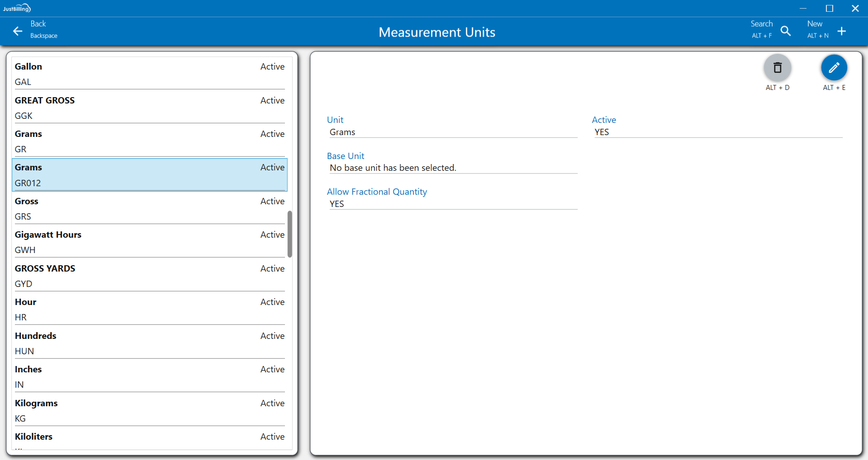868x460 pixels.
Task: Choose the Grams GR unit entry
Action: 149,141
